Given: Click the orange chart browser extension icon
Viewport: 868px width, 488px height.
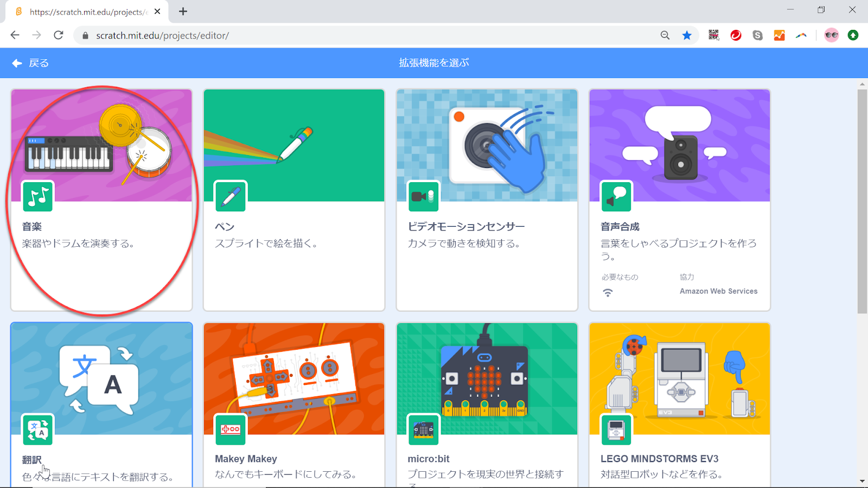Looking at the screenshot, I should point(780,35).
